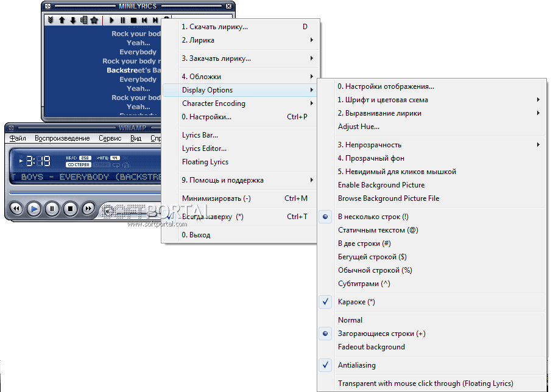Viewport: 553px width, 392px height.
Task: Click Winamp seek progress bar
Action: pos(85,193)
